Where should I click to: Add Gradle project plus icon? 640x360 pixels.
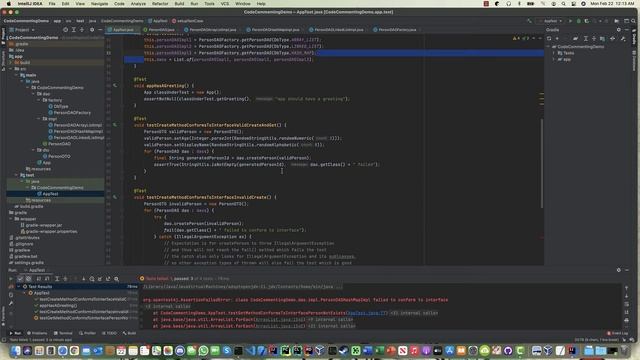(557, 38)
